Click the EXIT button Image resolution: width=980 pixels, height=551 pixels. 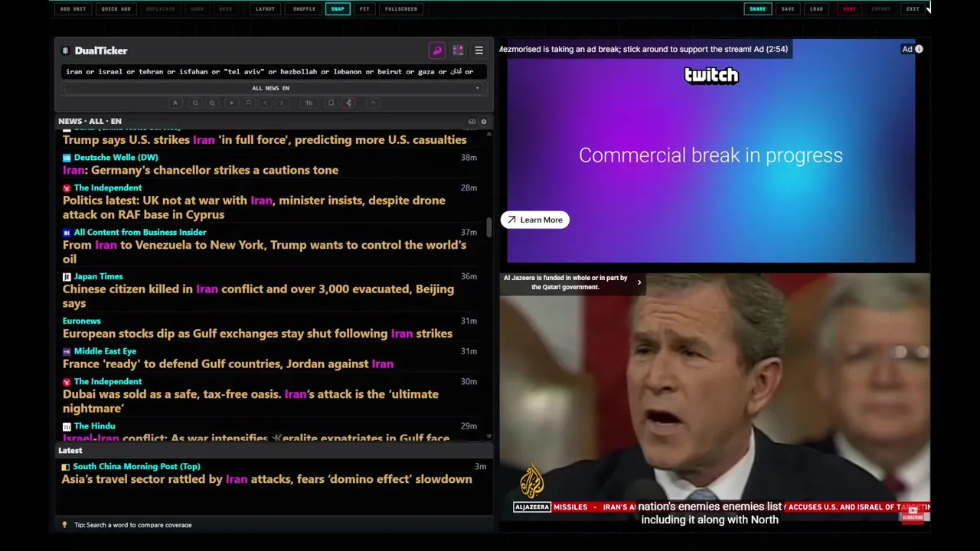[x=913, y=8]
